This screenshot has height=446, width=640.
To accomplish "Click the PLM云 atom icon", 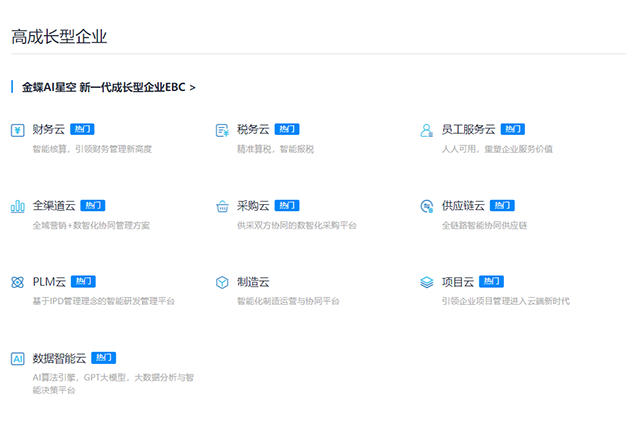I will (x=18, y=282).
